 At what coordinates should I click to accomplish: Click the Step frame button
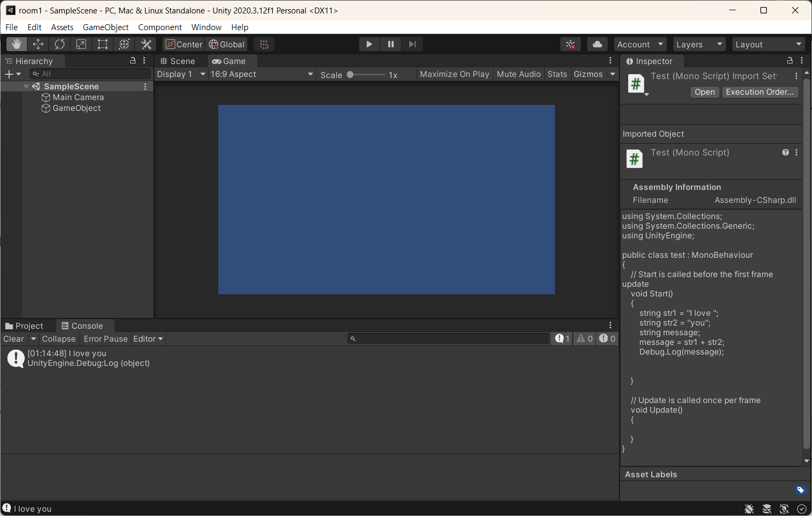click(412, 44)
